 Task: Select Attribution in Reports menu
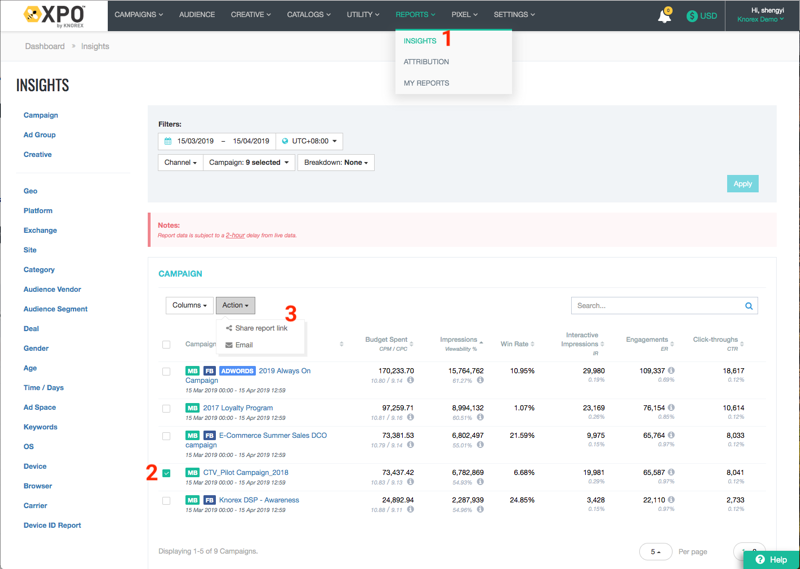click(426, 62)
